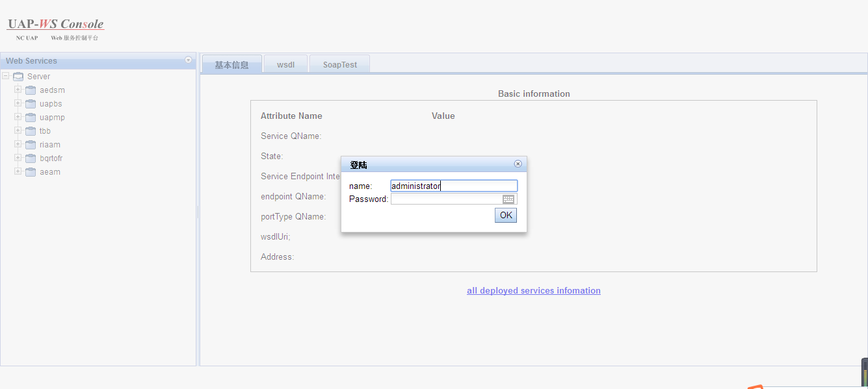Select aeam in the tree
This screenshot has height=389, width=868.
pyautogui.click(x=50, y=172)
